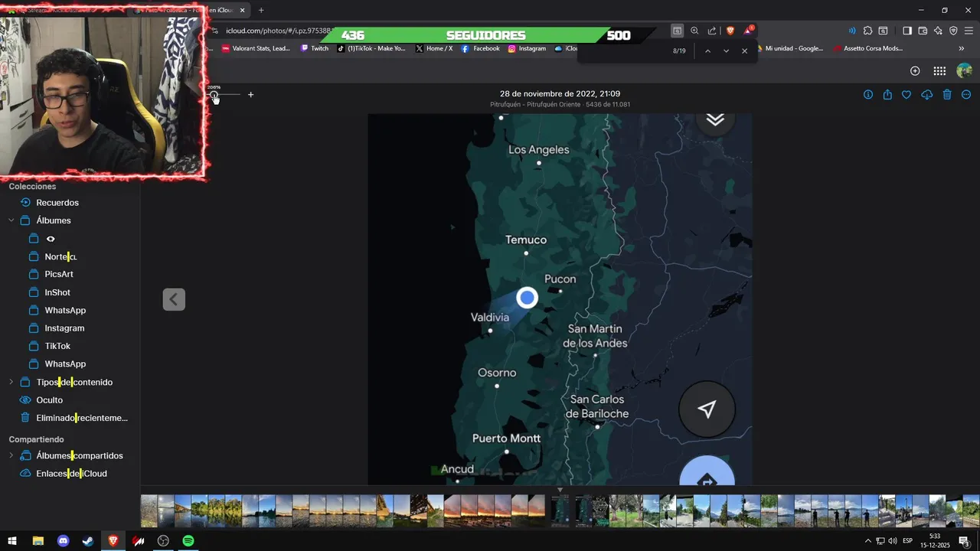Screen dimensions: 980x551
Task: Collapse the Álbumes tree section
Action: pos(11,220)
